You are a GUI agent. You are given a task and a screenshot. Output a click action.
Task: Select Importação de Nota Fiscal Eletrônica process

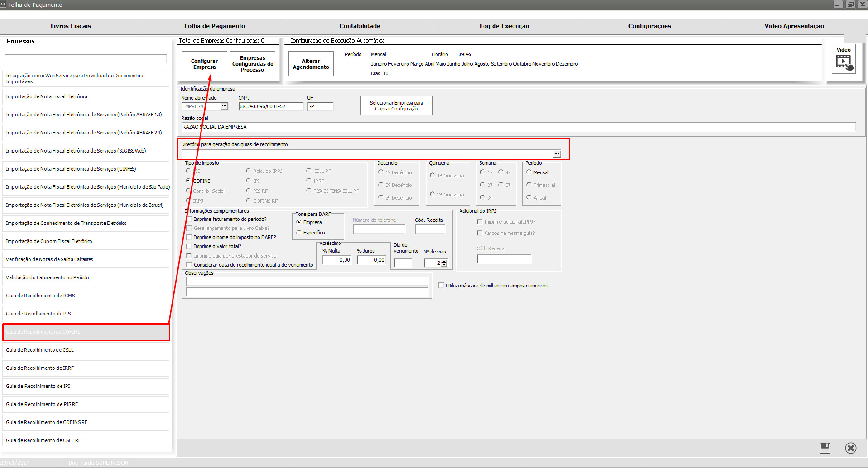[x=86, y=96]
